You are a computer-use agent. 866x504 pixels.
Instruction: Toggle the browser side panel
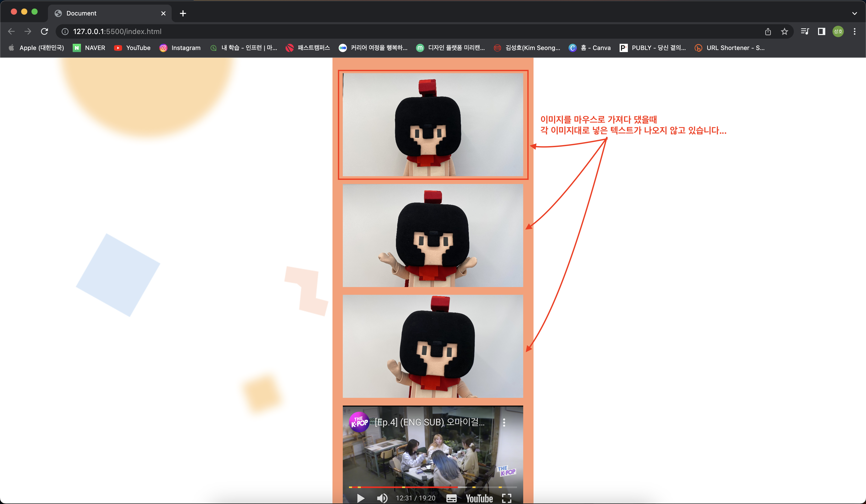(x=822, y=32)
